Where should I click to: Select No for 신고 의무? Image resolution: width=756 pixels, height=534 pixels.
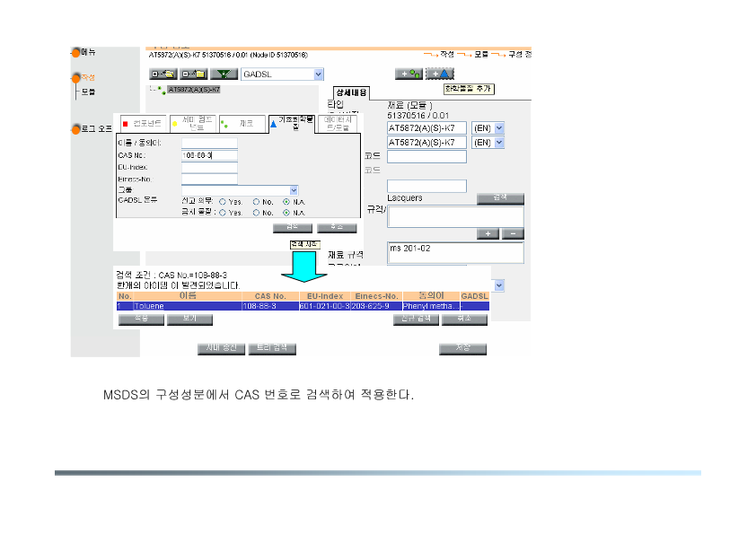point(256,202)
